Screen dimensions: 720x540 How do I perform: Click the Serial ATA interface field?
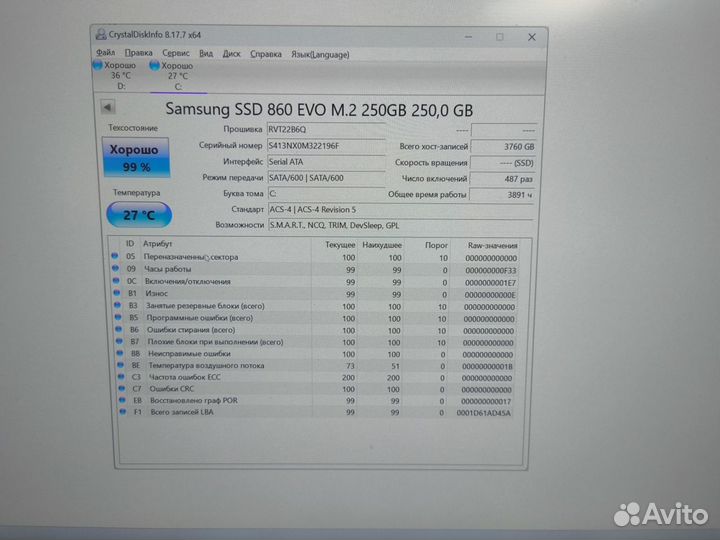tap(326, 162)
